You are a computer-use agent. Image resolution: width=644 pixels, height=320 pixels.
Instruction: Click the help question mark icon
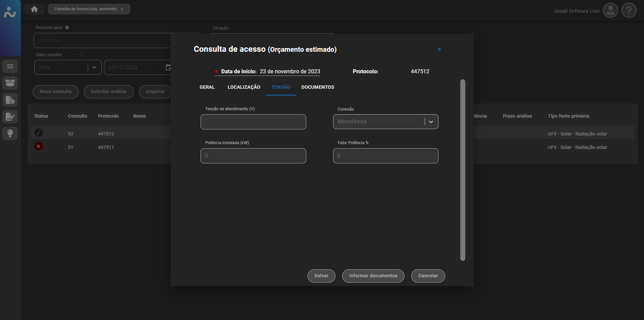click(x=629, y=11)
